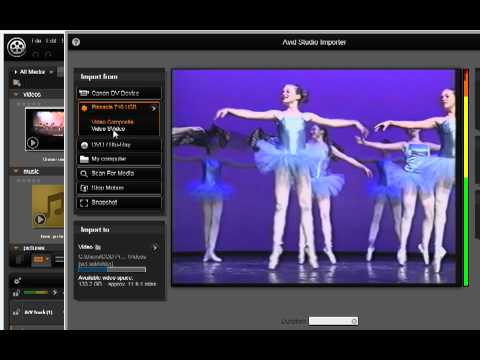Open the help question mark icon

click(76, 42)
